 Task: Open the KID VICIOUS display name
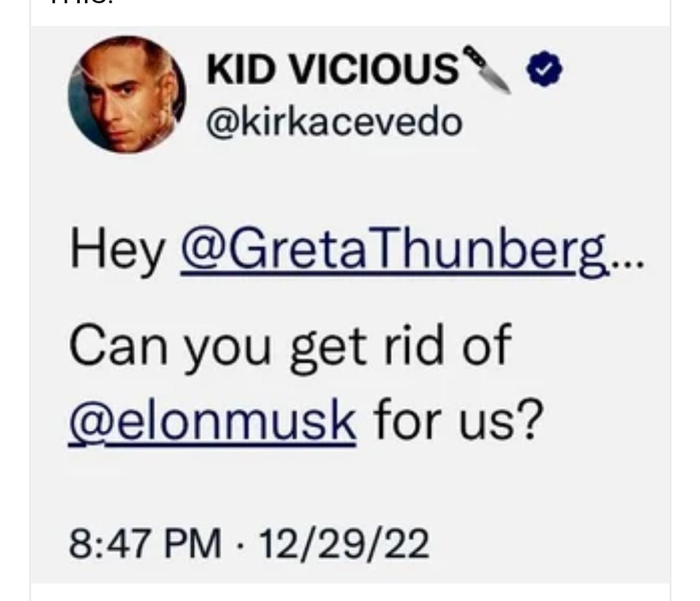[333, 69]
